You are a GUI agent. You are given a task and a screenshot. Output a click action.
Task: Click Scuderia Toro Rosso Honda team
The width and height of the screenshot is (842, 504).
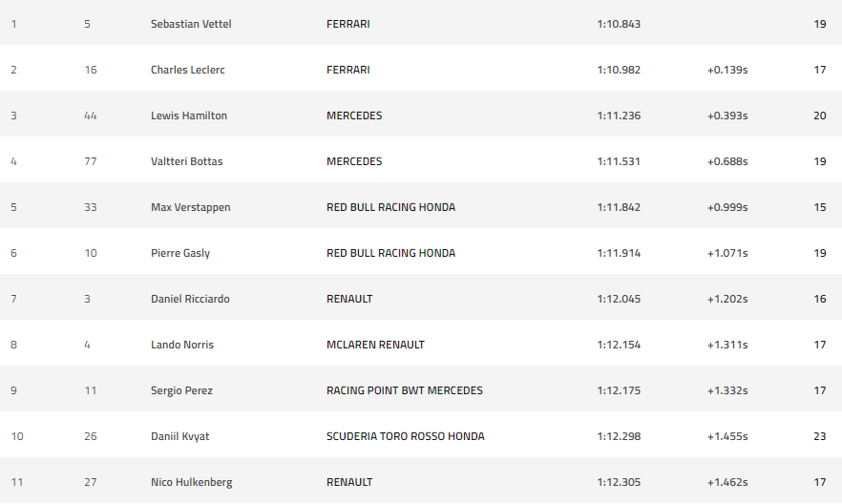pyautogui.click(x=406, y=436)
